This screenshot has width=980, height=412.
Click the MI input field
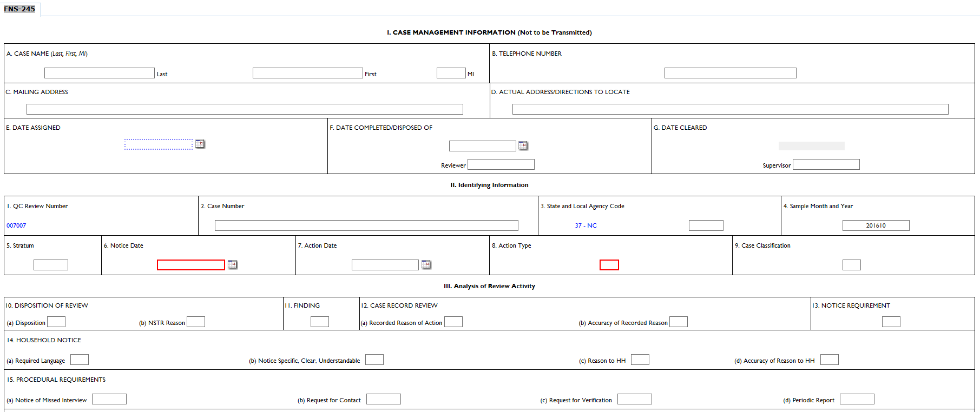tap(451, 73)
